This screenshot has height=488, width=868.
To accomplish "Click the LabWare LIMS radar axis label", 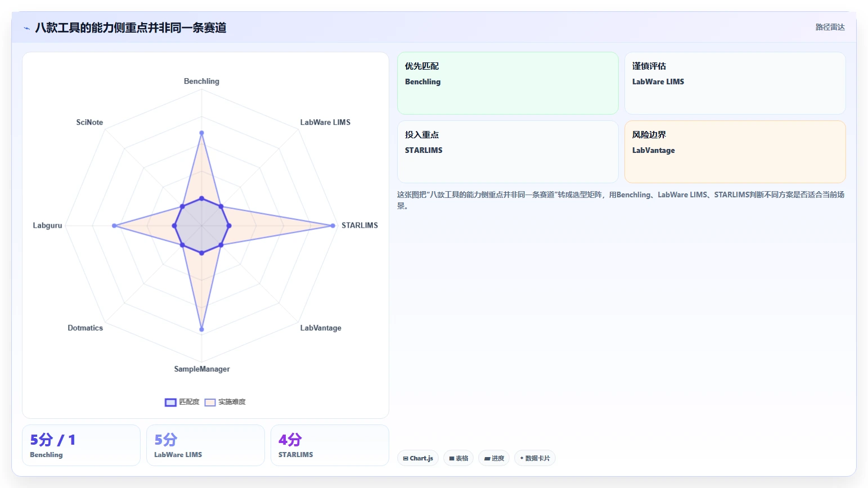I will (325, 122).
